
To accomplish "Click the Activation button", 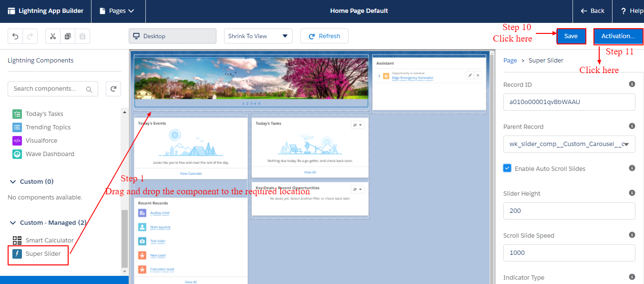I will point(618,36).
